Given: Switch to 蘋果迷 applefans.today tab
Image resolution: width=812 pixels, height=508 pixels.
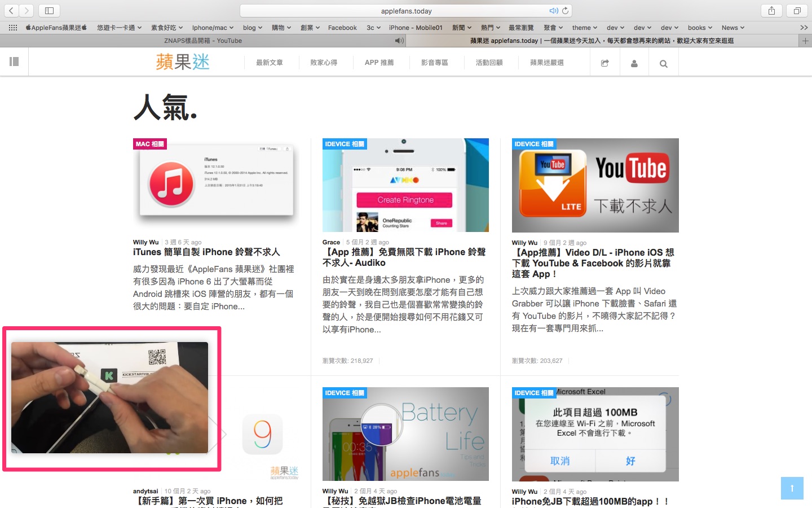Looking at the screenshot, I should [x=602, y=41].
